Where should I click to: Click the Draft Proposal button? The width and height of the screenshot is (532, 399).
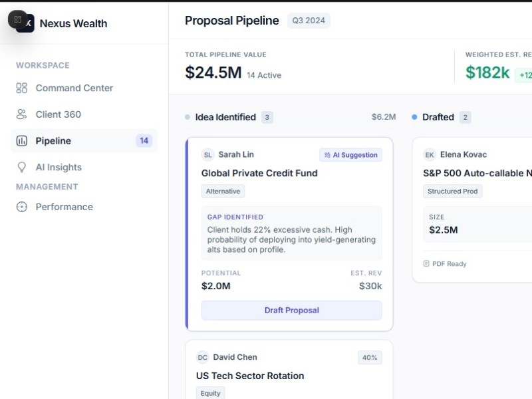pyautogui.click(x=291, y=311)
